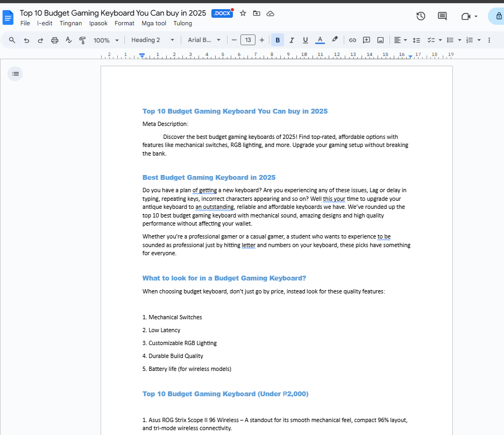Click list item '4. Durable Build Quality'
Image resolution: width=504 pixels, height=435 pixels.
click(173, 356)
